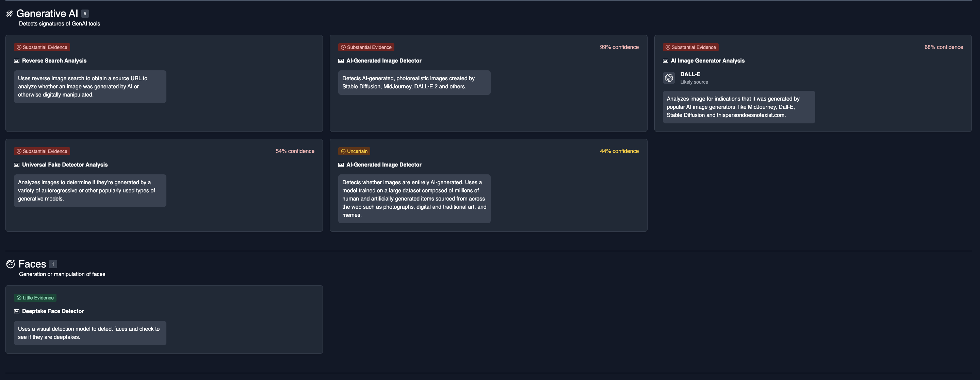This screenshot has height=380, width=980.
Task: Click description mentioning photographs, art, and memes
Action: pos(414,199)
